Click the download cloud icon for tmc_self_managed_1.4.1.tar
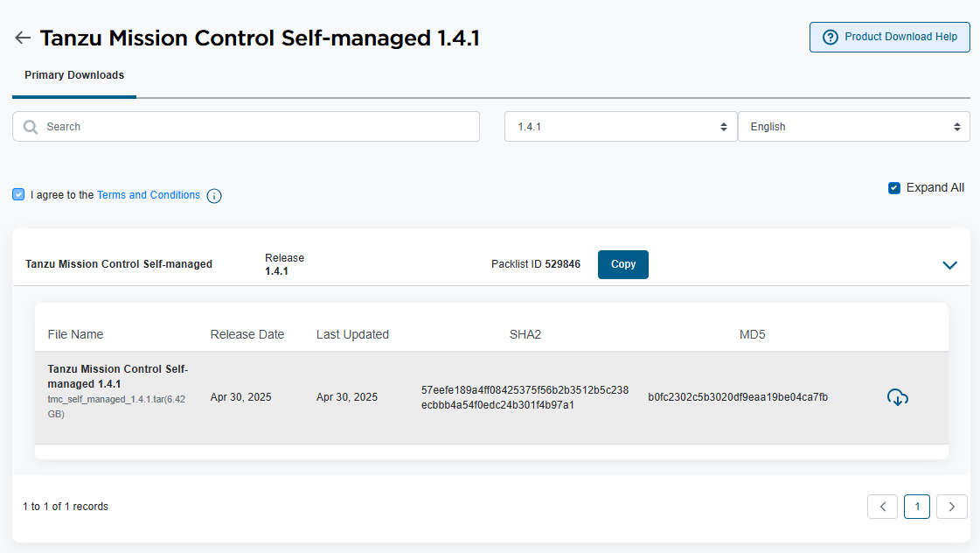The image size is (980, 553). click(x=898, y=397)
